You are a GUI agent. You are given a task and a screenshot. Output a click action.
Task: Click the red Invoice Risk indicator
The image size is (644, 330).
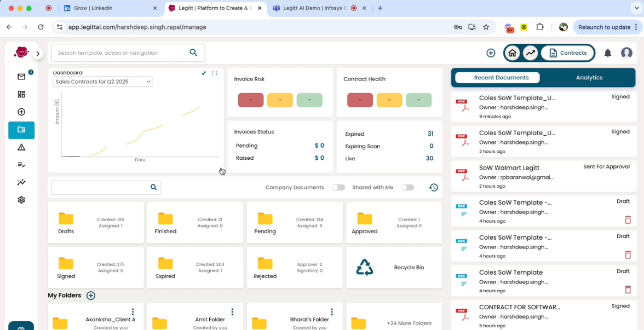click(251, 100)
